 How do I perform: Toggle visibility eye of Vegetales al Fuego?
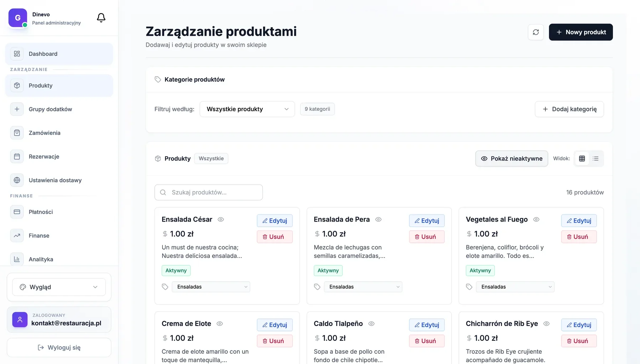pyautogui.click(x=537, y=219)
